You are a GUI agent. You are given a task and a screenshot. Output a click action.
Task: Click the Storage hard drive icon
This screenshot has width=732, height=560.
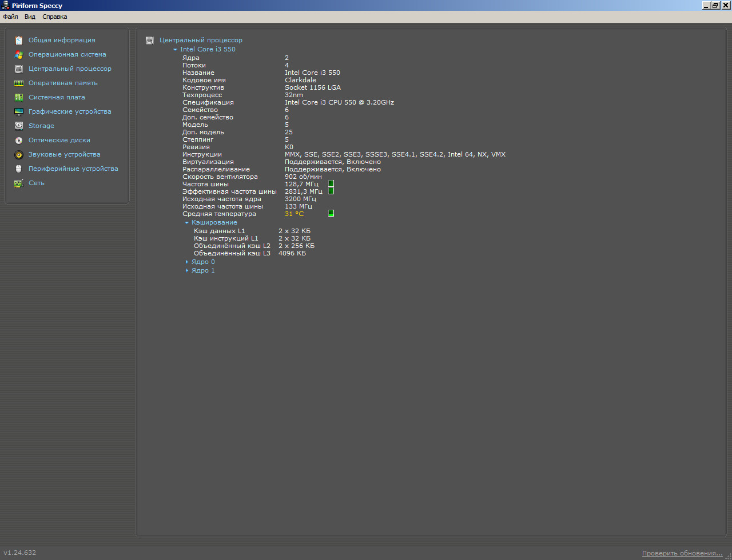coord(19,126)
